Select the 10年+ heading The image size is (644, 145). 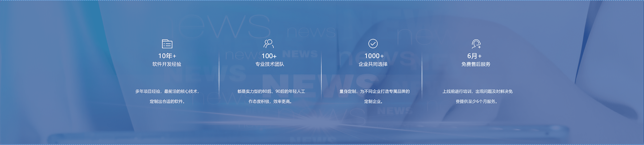coord(167,56)
